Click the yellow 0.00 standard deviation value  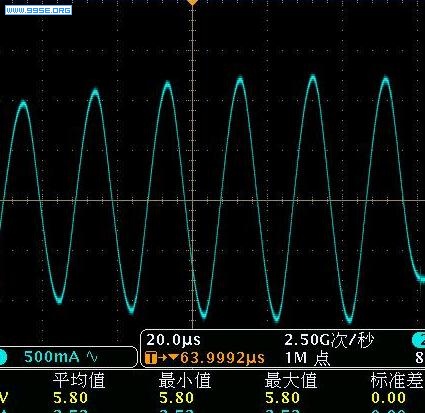pyautogui.click(x=389, y=398)
